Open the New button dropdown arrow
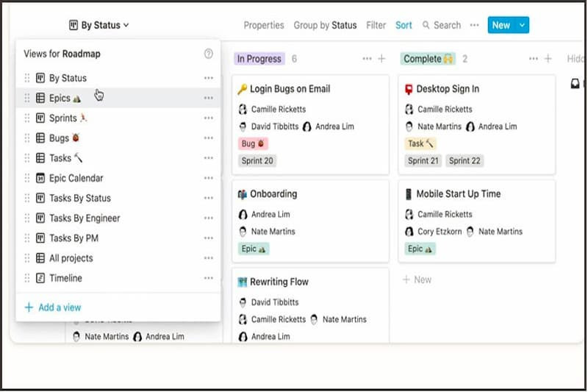Screen dimensions: 588x392 (522, 25)
